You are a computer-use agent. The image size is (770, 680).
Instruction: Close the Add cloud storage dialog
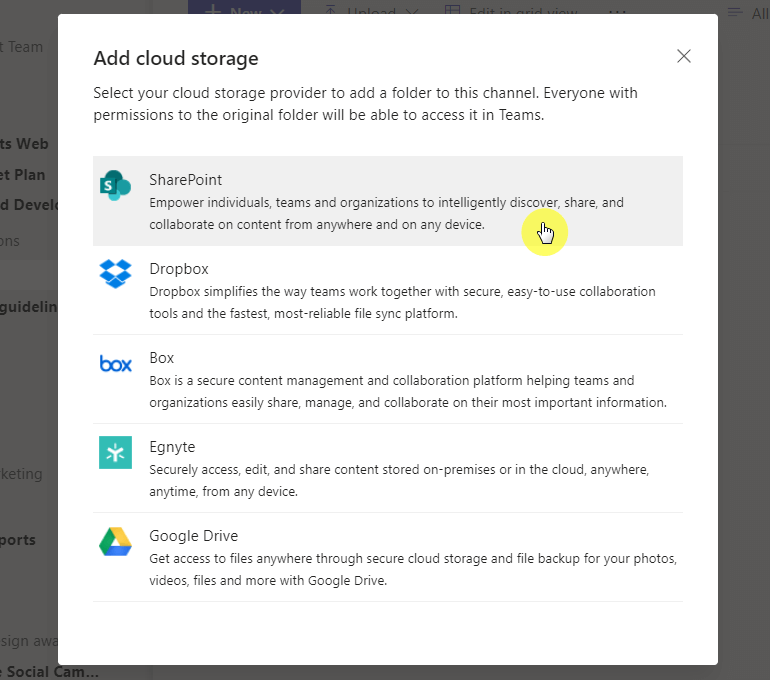click(684, 56)
